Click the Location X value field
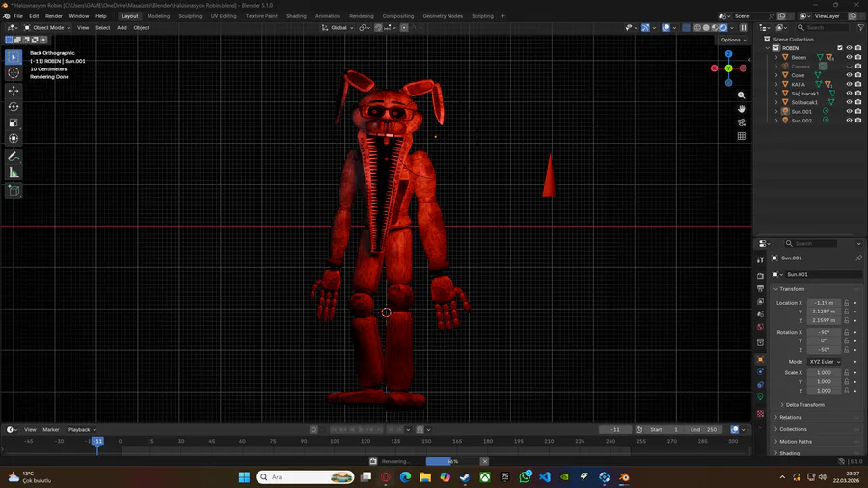 point(823,303)
